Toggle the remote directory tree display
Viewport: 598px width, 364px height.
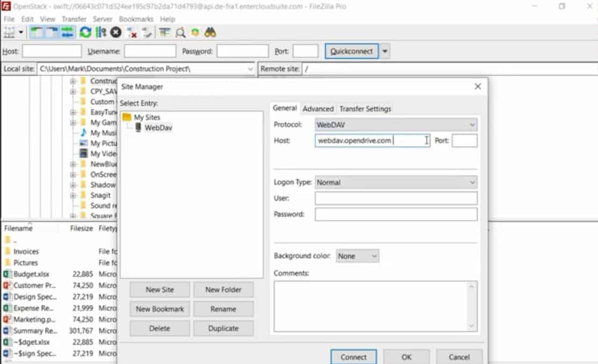tap(52, 32)
